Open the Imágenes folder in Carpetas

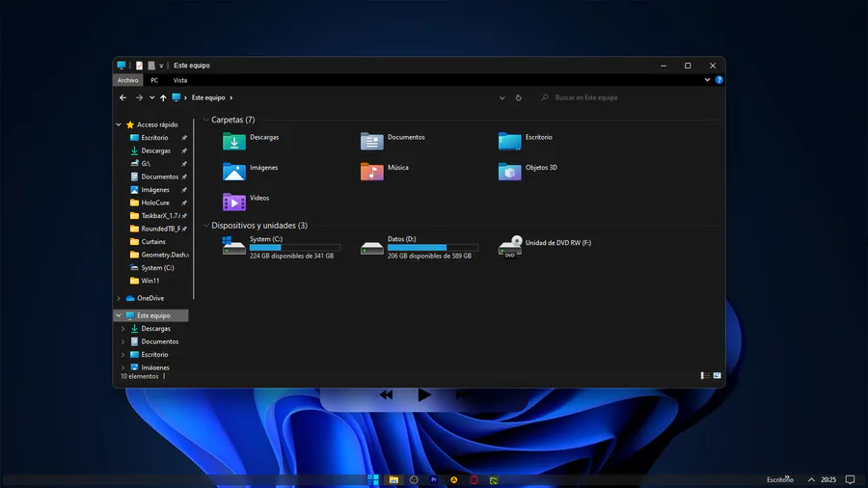click(250, 172)
